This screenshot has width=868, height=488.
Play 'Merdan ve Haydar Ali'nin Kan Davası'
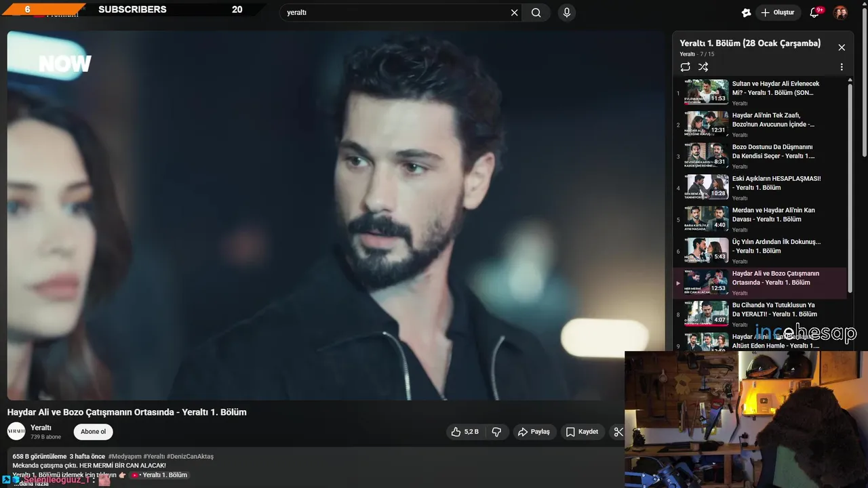pyautogui.click(x=759, y=220)
